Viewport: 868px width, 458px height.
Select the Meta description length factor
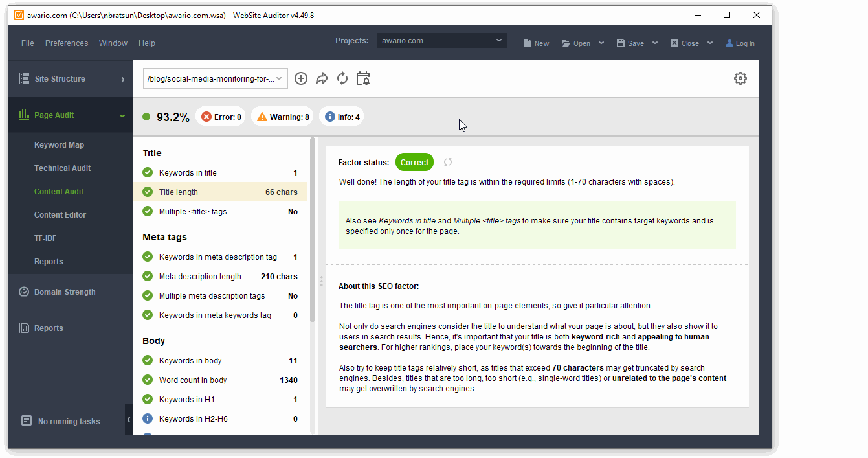(220, 277)
